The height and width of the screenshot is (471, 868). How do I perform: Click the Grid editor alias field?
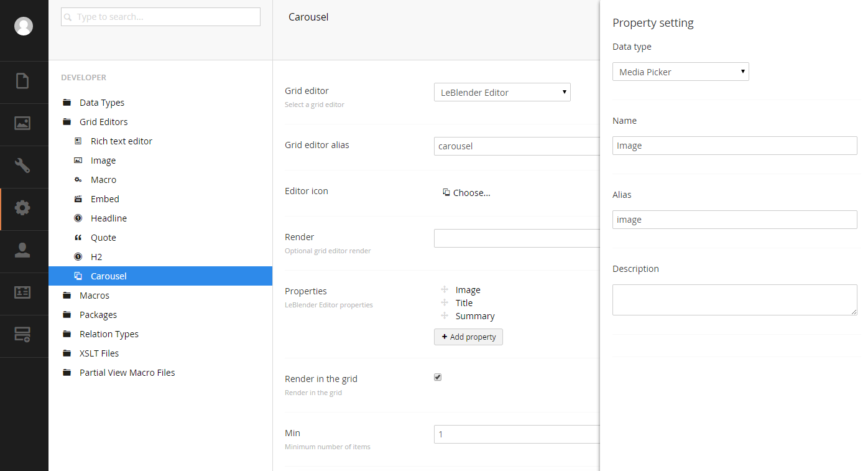click(517, 146)
